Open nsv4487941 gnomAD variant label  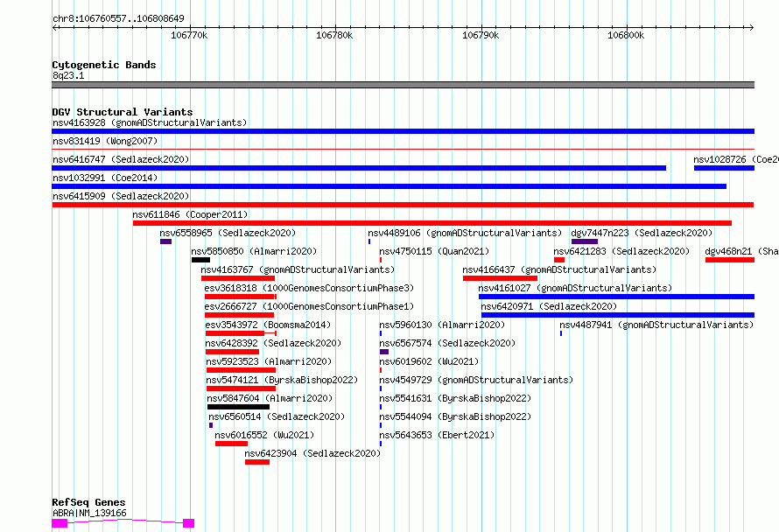pyautogui.click(x=656, y=325)
